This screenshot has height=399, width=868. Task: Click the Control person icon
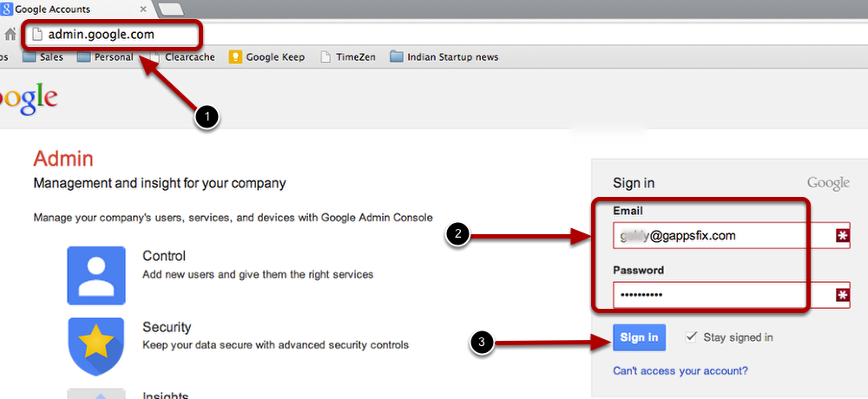[x=96, y=275]
